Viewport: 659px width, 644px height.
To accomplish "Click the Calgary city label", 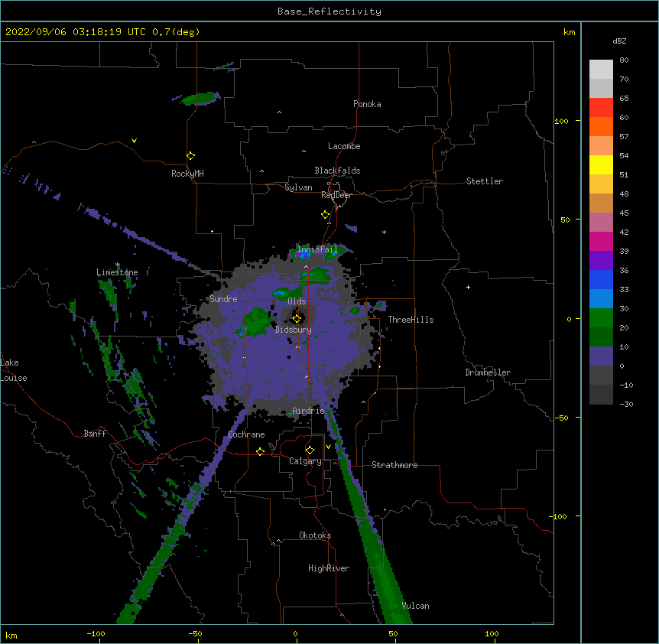I will [306, 461].
